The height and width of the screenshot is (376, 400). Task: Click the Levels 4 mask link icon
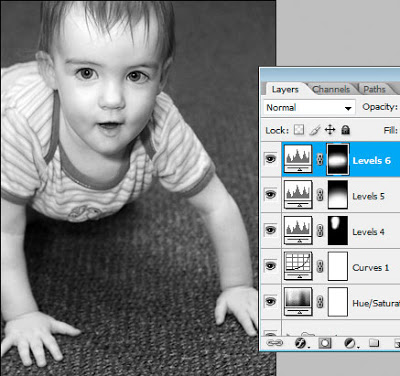tap(320, 230)
